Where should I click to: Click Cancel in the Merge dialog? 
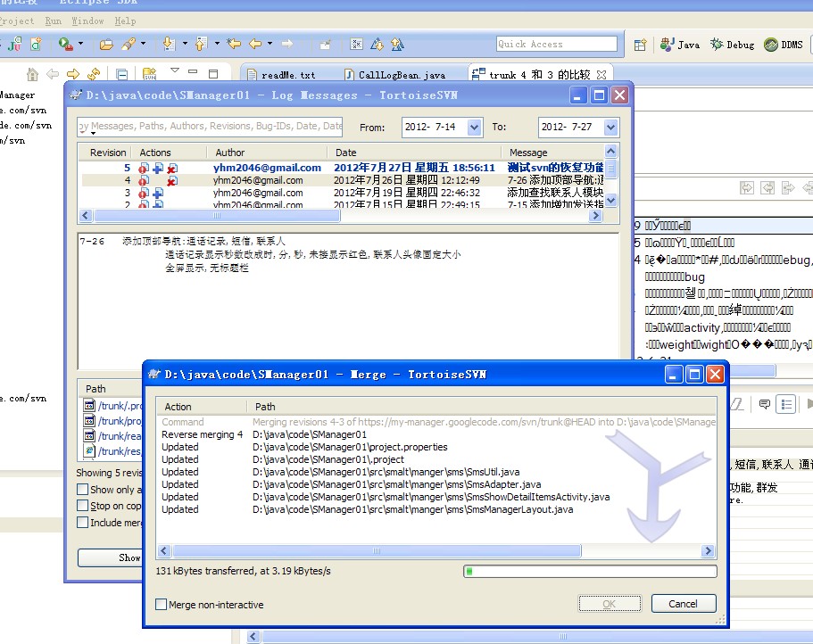tap(684, 604)
